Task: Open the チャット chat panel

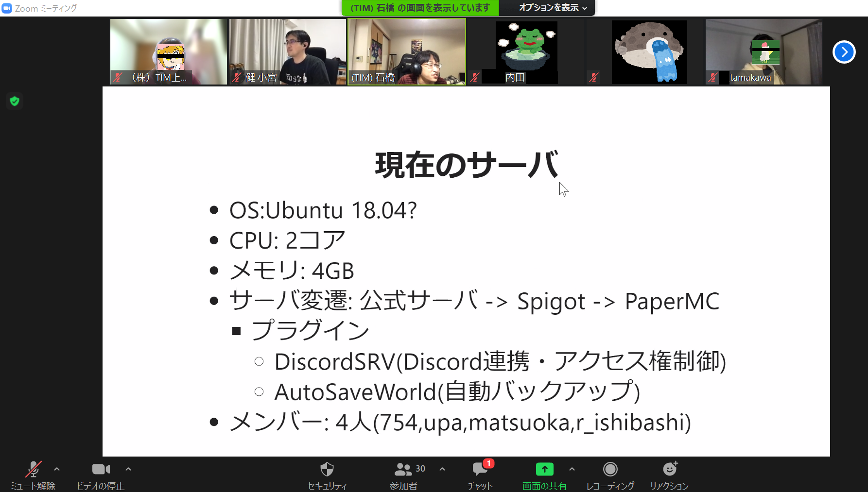Action: [480, 475]
